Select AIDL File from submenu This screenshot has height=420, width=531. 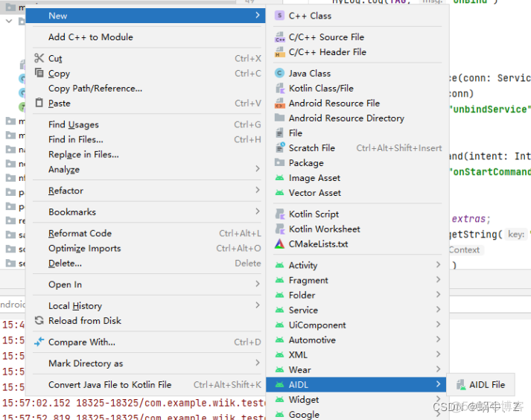pyautogui.click(x=486, y=385)
